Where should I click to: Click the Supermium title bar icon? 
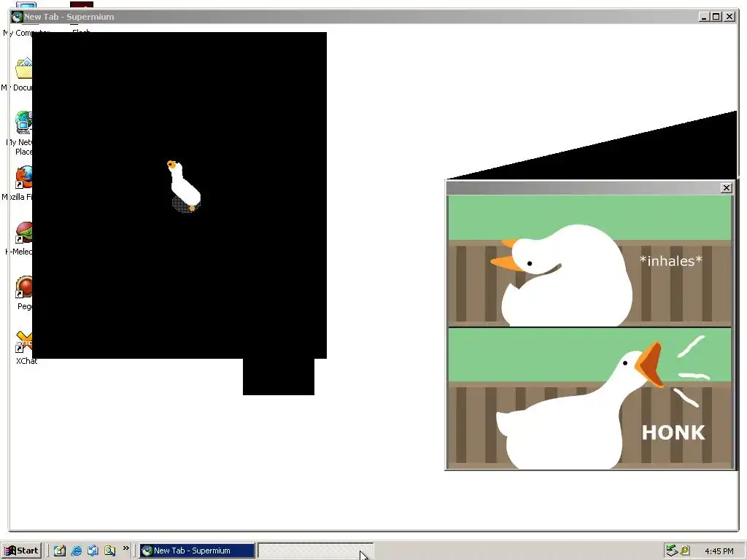18,17
